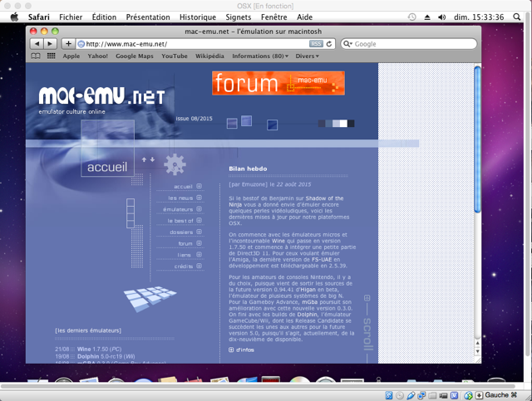Click VirtualBox optical disc status icon
The width and height of the screenshot is (532, 401).
point(400,395)
